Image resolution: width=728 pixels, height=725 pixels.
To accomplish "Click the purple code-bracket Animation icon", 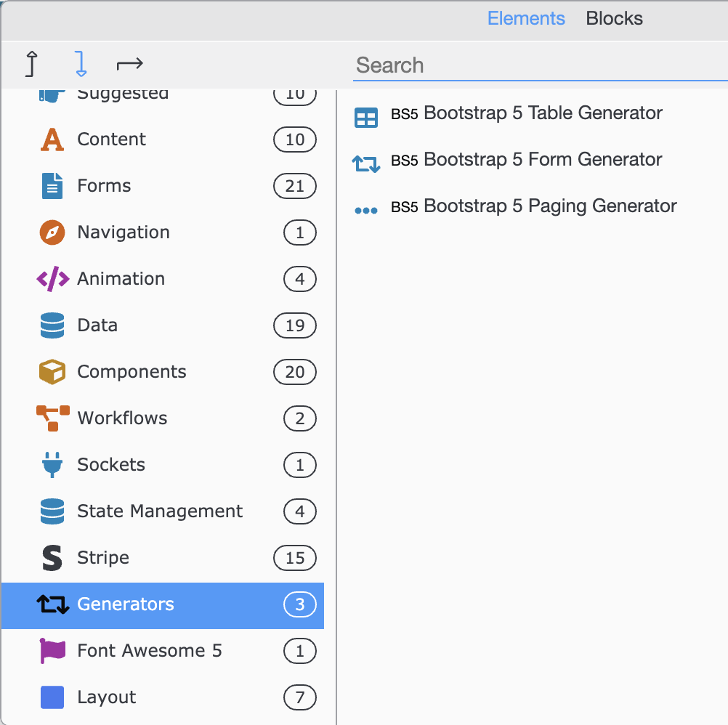I will pos(53,279).
